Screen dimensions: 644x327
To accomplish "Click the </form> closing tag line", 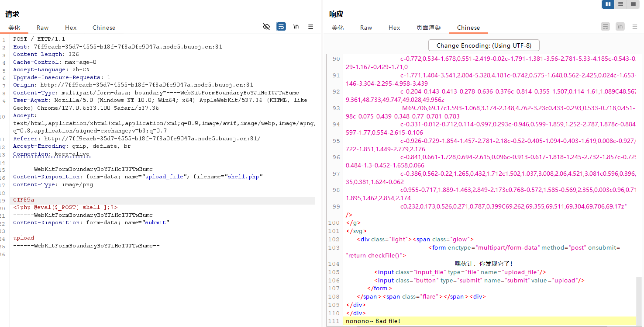I will click(379, 288).
